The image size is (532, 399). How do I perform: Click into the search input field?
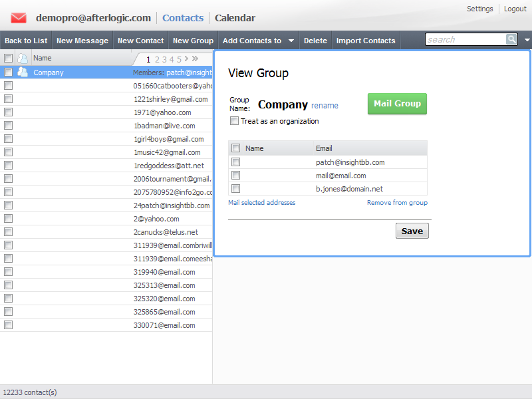[465, 40]
